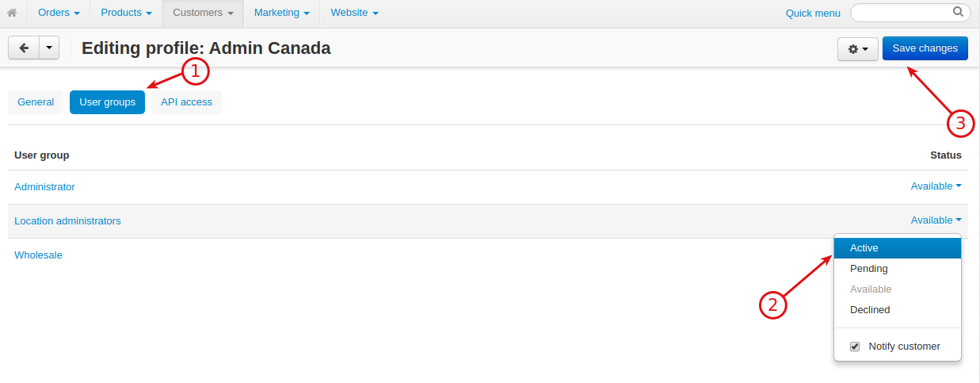Click the Save changes button
980x383 pixels.
click(925, 48)
